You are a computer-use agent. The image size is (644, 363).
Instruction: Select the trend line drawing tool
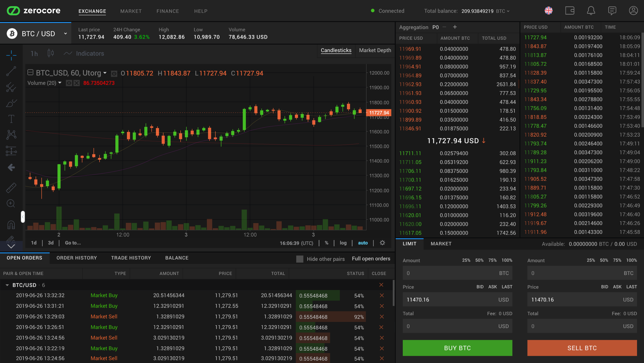(x=11, y=71)
